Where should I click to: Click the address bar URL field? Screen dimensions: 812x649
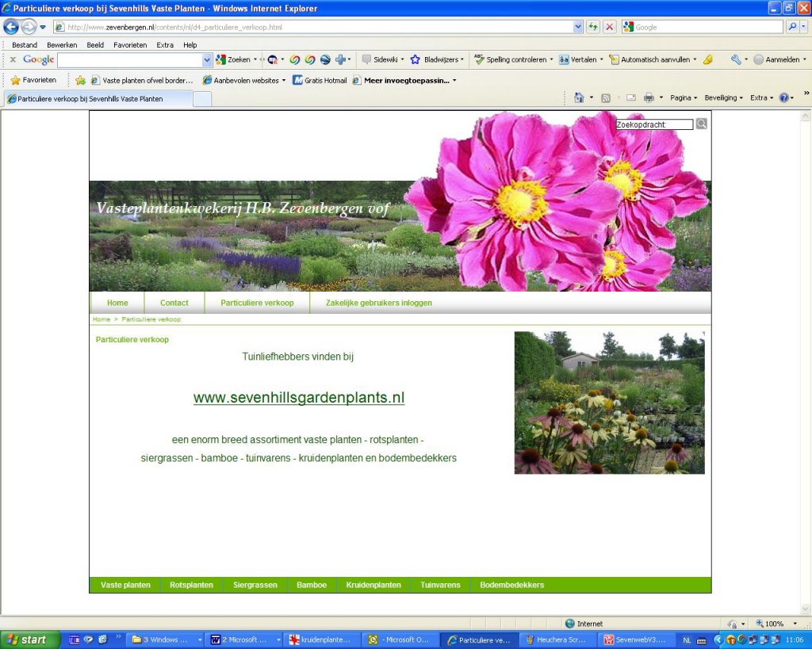313,27
